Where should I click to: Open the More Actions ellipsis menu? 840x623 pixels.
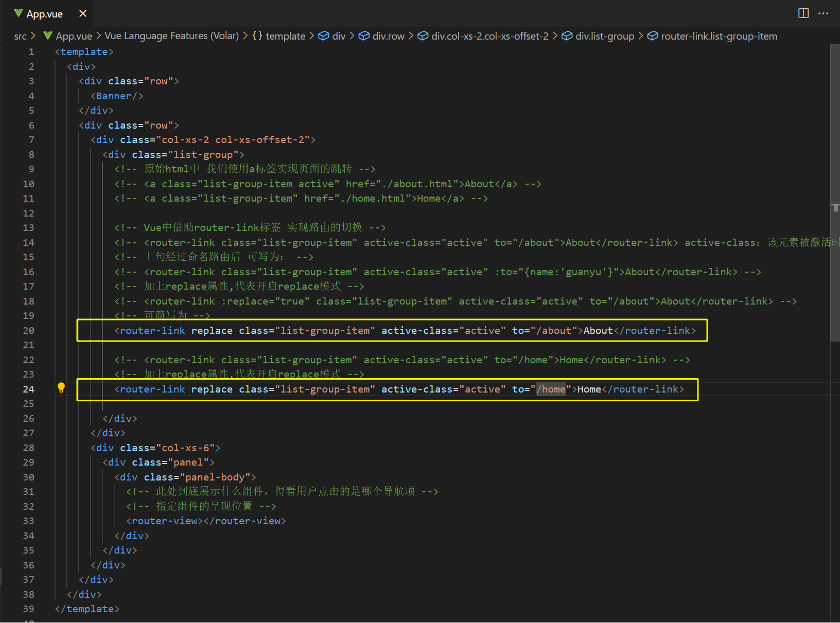[x=824, y=13]
